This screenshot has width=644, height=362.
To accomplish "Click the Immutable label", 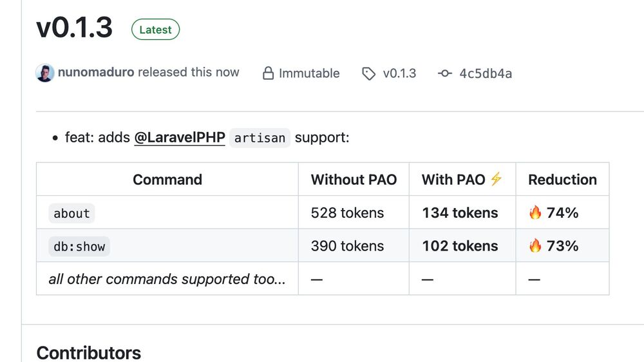I will (x=309, y=73).
